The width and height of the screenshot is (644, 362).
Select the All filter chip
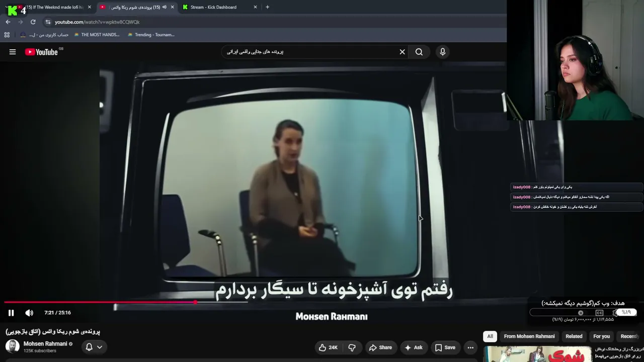point(490,336)
